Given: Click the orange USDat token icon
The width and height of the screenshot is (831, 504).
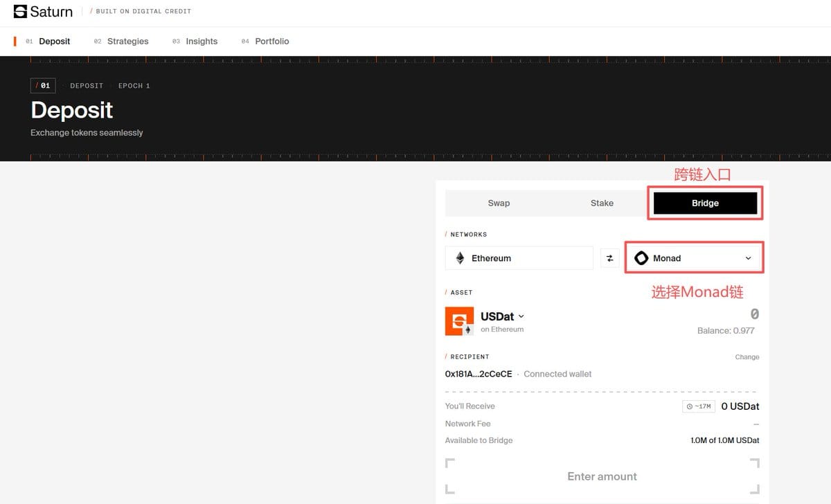Looking at the screenshot, I should click(x=459, y=321).
